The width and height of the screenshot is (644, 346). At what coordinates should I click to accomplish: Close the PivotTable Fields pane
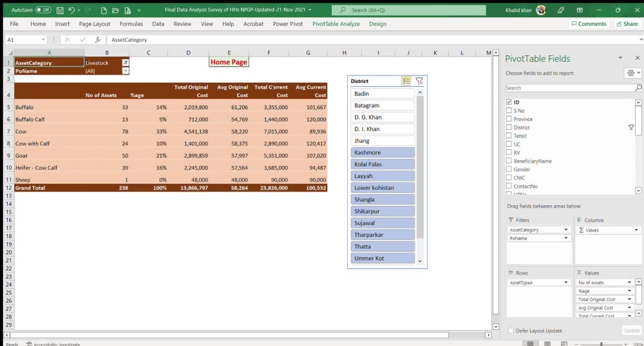coord(638,58)
